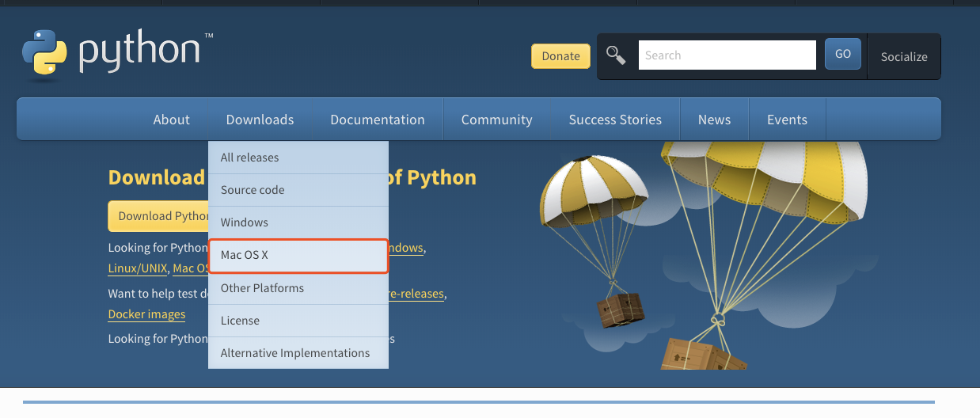
Task: Click the Python logo
Action: pyautogui.click(x=117, y=55)
